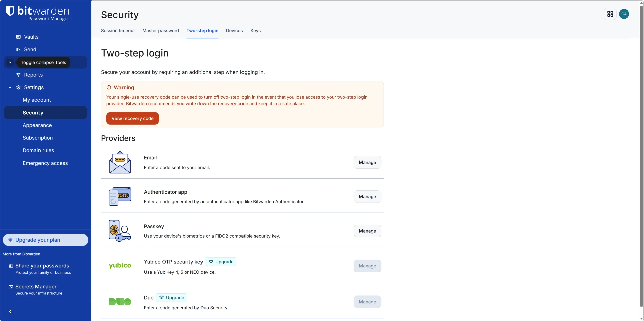Click the Share your passwords icon
Image resolution: width=644 pixels, height=321 pixels.
pyautogui.click(x=11, y=266)
